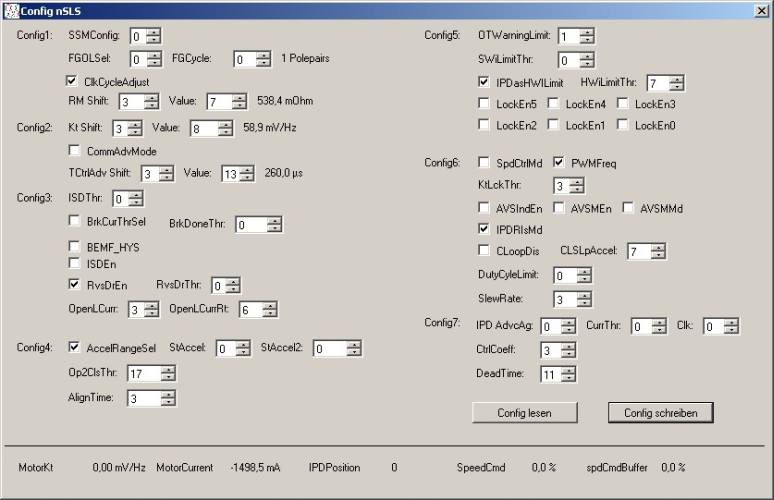This screenshot has height=500, width=774.
Task: Enable the CommAdvMode checkbox
Action: pos(75,151)
